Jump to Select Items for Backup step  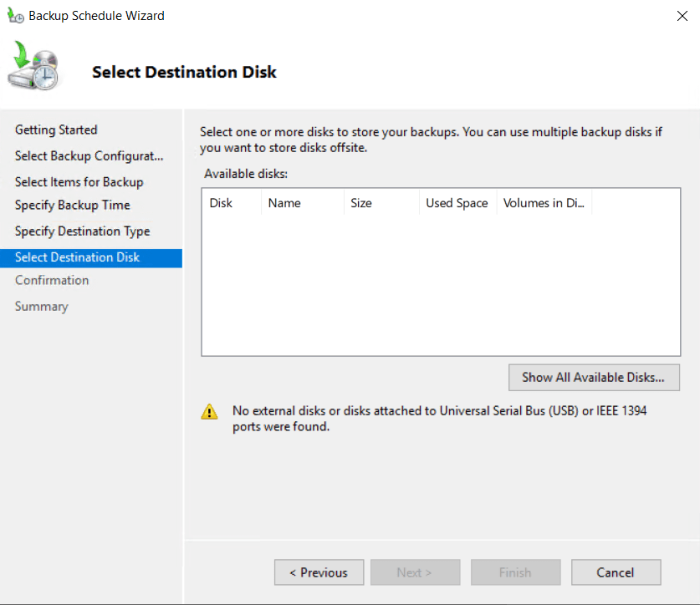point(79,182)
